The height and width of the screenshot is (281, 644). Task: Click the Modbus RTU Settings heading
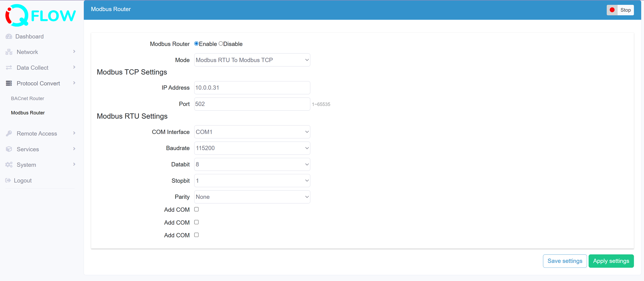tap(132, 116)
